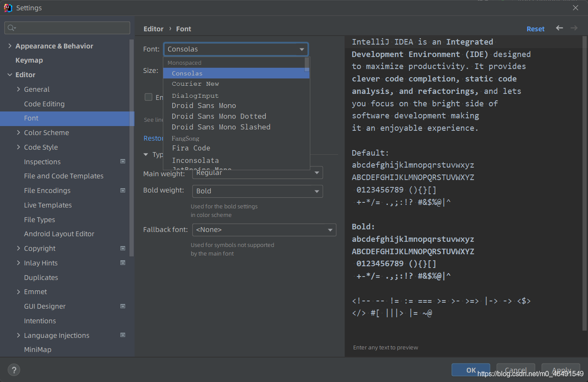
Task: Expand the Language Injections node arrow
Action: coord(18,335)
